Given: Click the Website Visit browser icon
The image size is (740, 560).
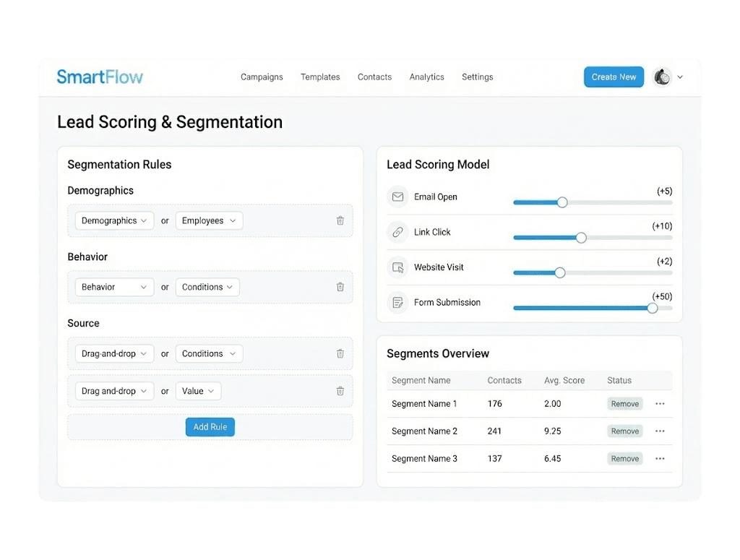Looking at the screenshot, I should click(397, 267).
